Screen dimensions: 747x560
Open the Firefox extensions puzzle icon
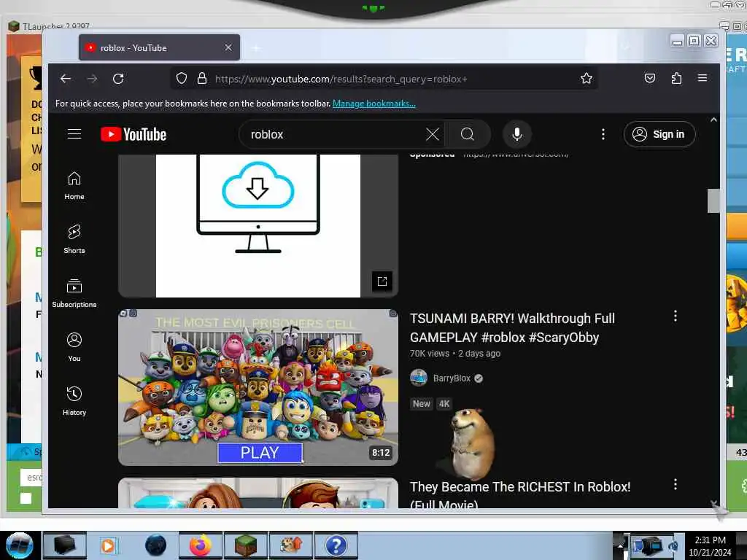click(676, 78)
